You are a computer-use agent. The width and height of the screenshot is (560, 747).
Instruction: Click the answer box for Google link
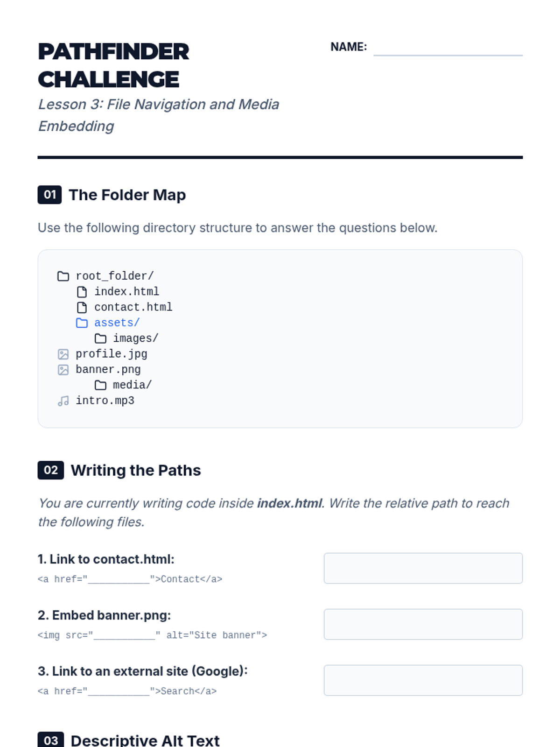tap(423, 680)
